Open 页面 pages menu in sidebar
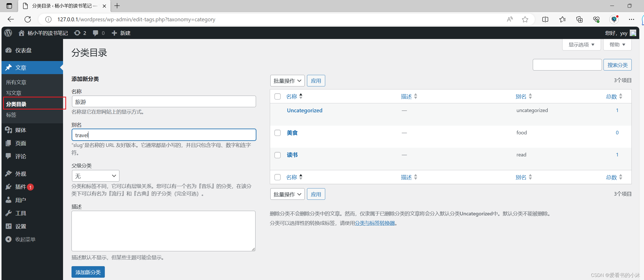This screenshot has height=280, width=644. click(32, 143)
